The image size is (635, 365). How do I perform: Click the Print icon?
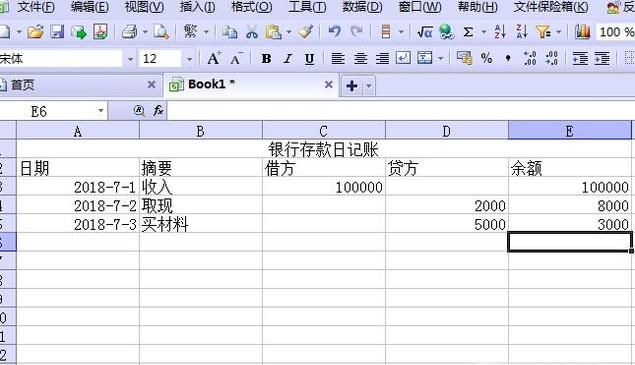pos(130,32)
